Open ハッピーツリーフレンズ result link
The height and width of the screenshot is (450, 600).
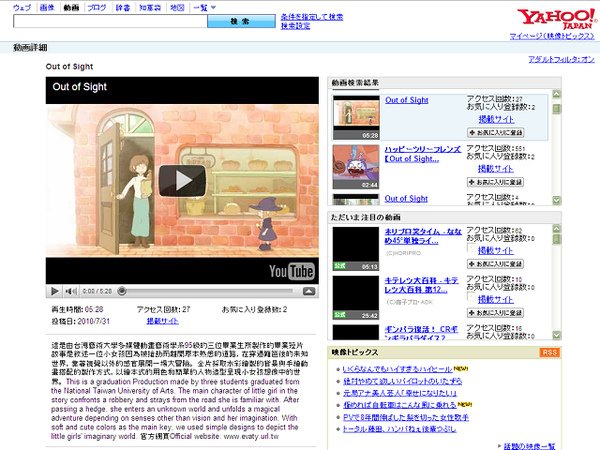click(423, 154)
